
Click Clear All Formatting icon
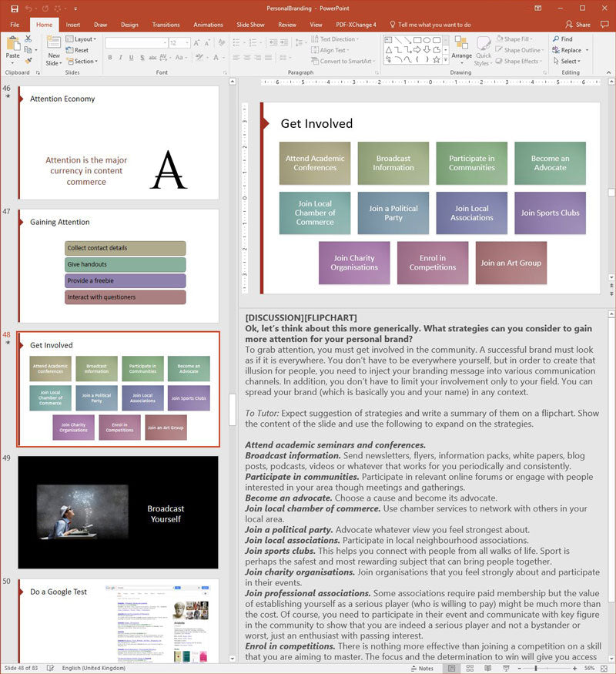click(222, 43)
